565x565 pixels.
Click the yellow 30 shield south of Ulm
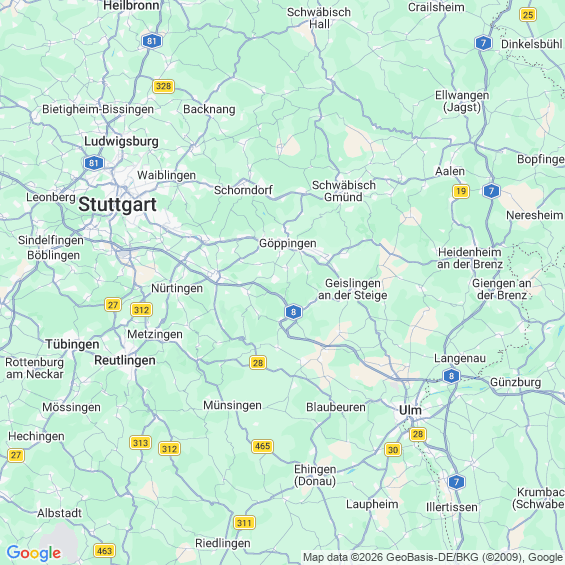(x=393, y=450)
